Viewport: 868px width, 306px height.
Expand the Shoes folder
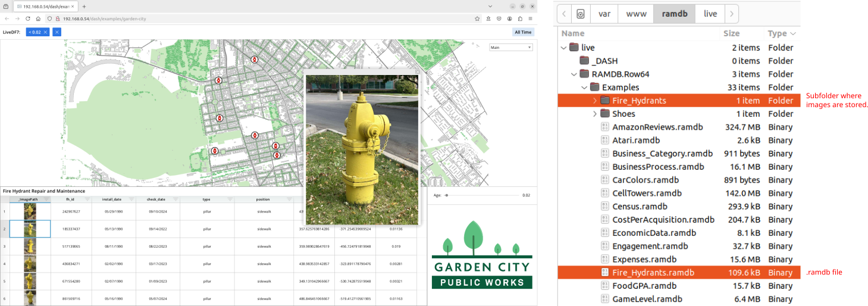pyautogui.click(x=595, y=114)
